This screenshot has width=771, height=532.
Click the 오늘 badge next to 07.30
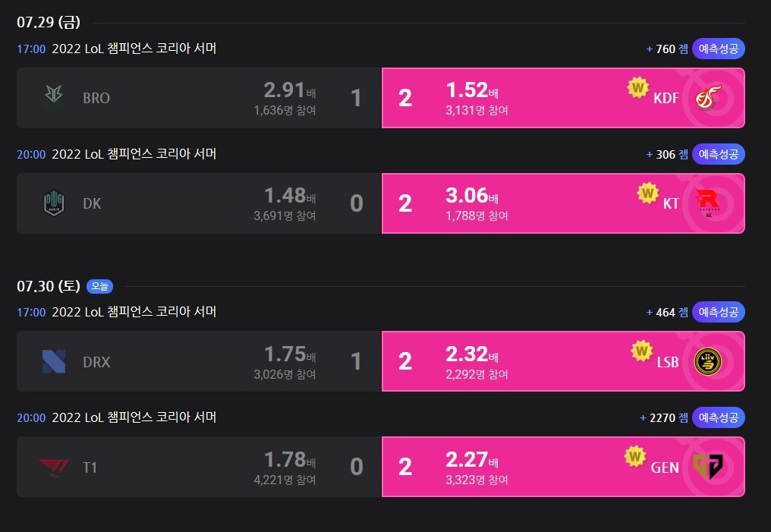[100, 286]
